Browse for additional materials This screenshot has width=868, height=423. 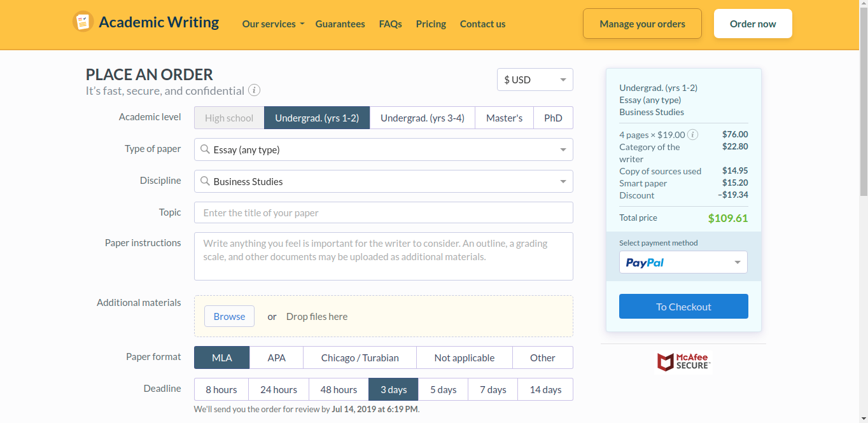(x=229, y=316)
